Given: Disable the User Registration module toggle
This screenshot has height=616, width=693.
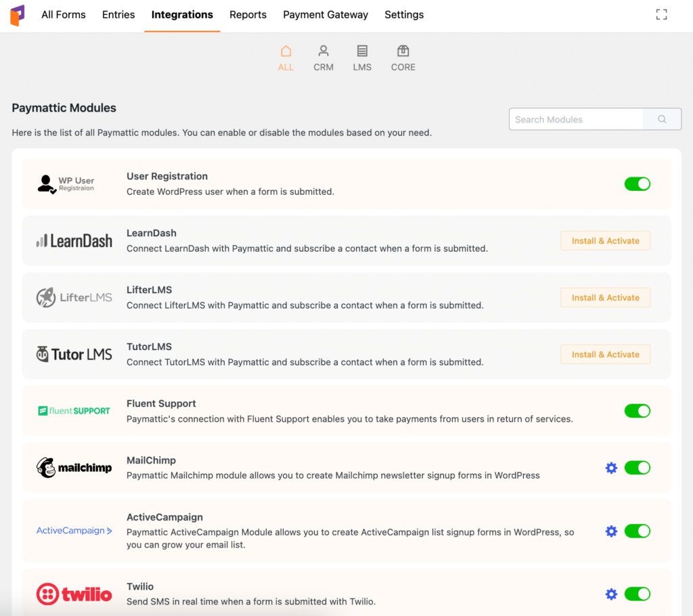Looking at the screenshot, I should (638, 184).
